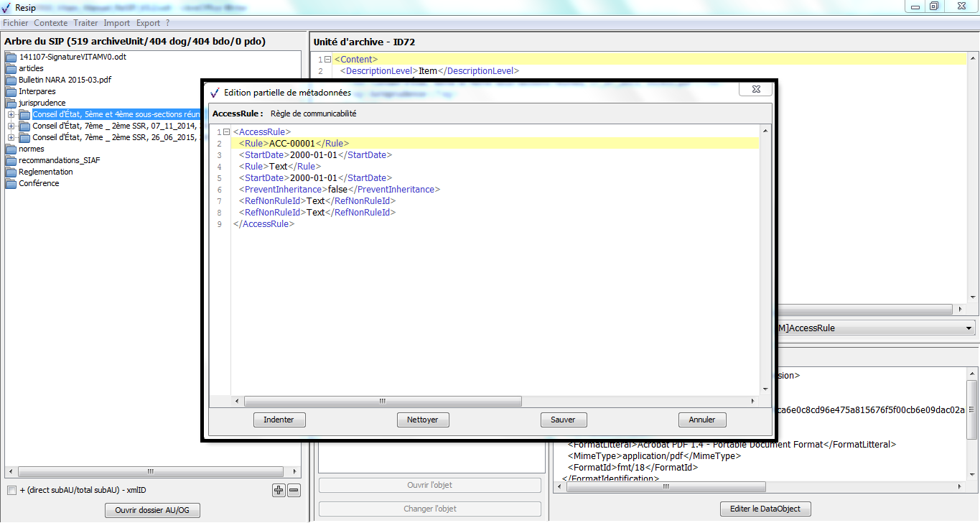Viewport: 980px width, 523px height.
Task: Expand the Conseil d'État 5ème et 4ème node
Action: pyautogui.click(x=11, y=115)
